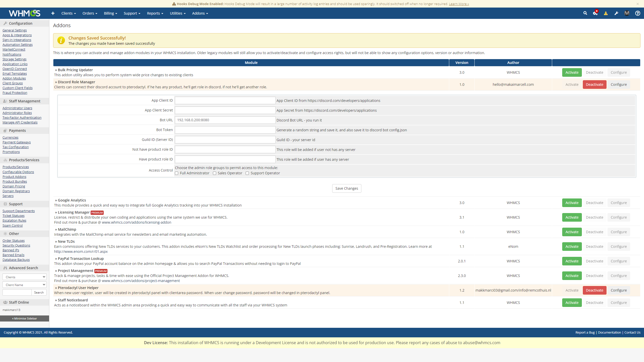
Task: Open the Billing menu dropdown
Action: pos(110,13)
